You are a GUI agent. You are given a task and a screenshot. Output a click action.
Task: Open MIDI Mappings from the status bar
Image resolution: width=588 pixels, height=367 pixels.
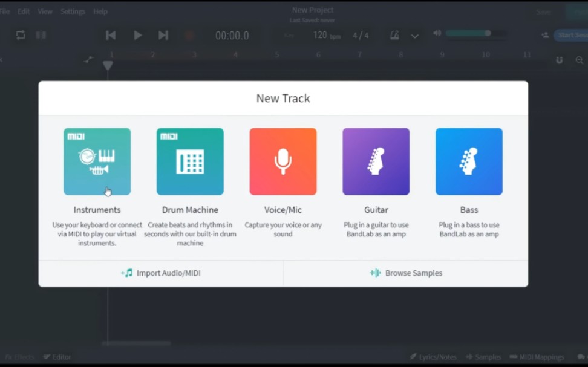(x=537, y=357)
